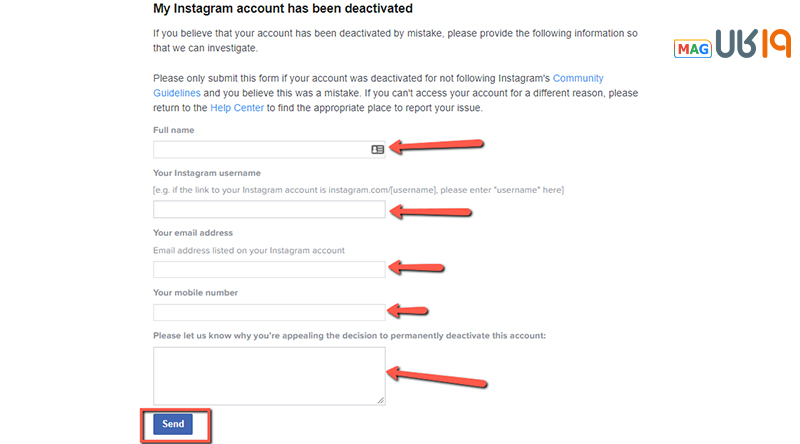Viewport: 800px width, 444px height.
Task: Click the MAG logo badge
Action: [692, 49]
